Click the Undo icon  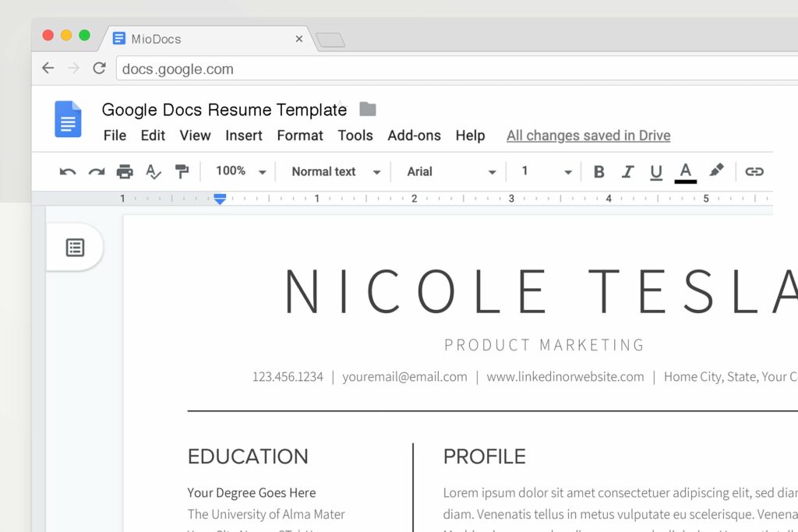click(x=69, y=171)
